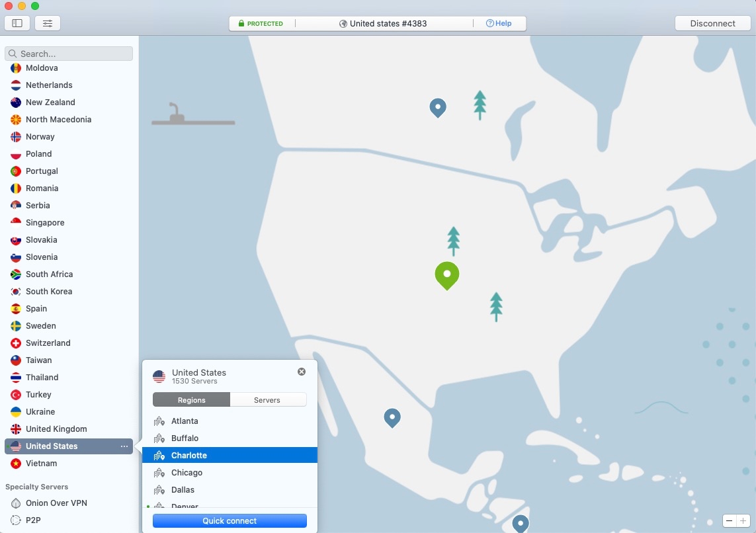Select Serbia in country list
The width and height of the screenshot is (756, 533).
(x=69, y=205)
